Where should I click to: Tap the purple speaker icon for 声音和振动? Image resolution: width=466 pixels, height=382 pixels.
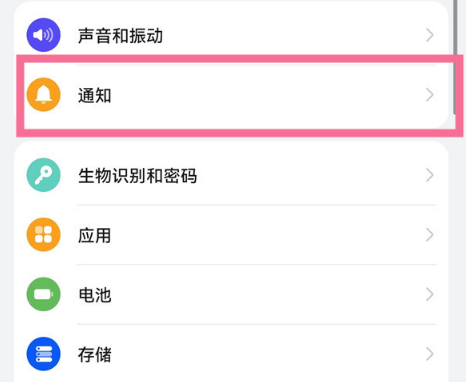point(43,35)
